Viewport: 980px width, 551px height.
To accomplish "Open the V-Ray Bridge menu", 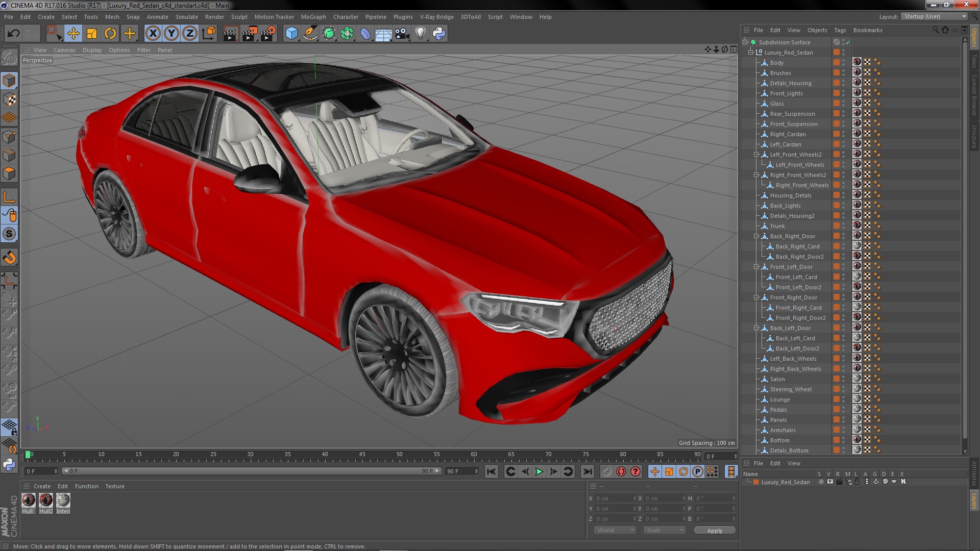I will 436,17.
